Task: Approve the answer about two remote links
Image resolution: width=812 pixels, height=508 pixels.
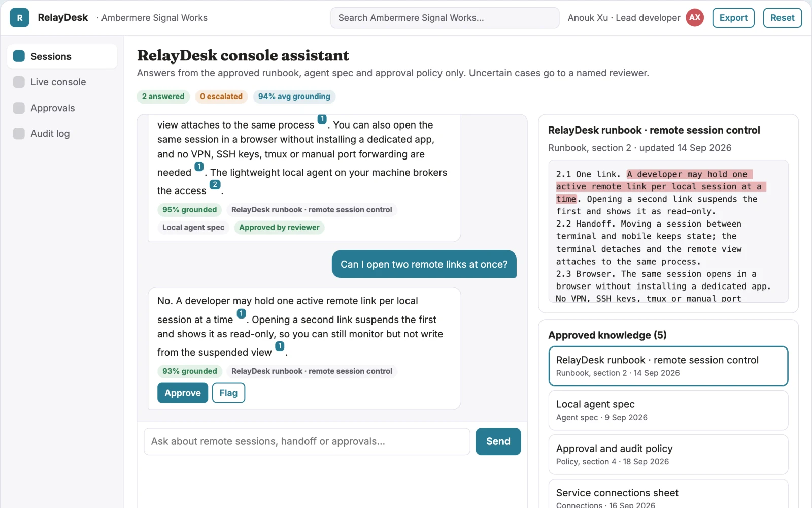Action: [183, 393]
